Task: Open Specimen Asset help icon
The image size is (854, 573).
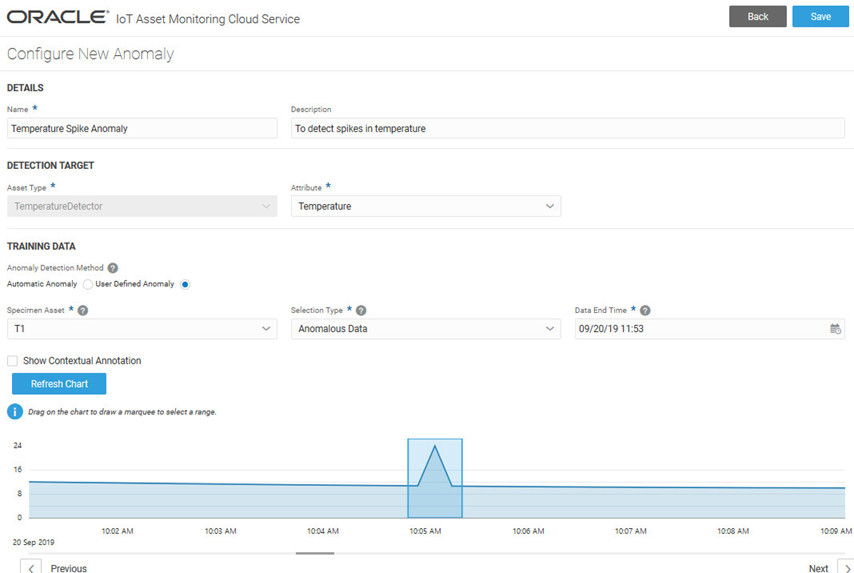Action: pyautogui.click(x=83, y=310)
